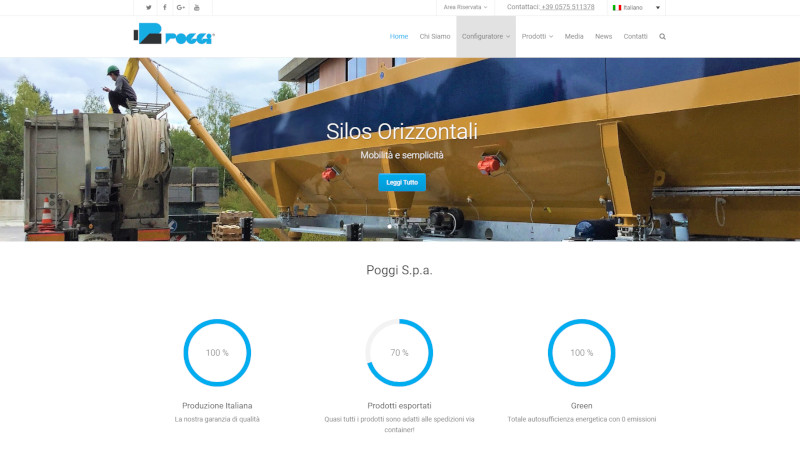The width and height of the screenshot is (800, 454).
Task: Open the Twitter social icon
Action: point(148,8)
